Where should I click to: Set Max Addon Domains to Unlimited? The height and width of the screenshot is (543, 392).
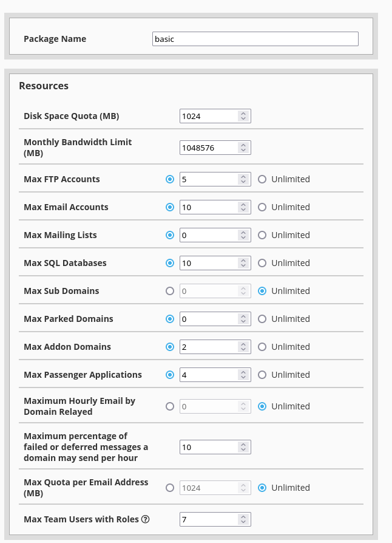tap(262, 347)
